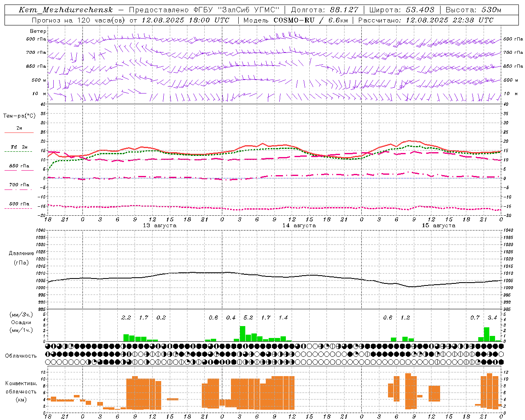Click the '5.2' precipitation value

click(248, 318)
